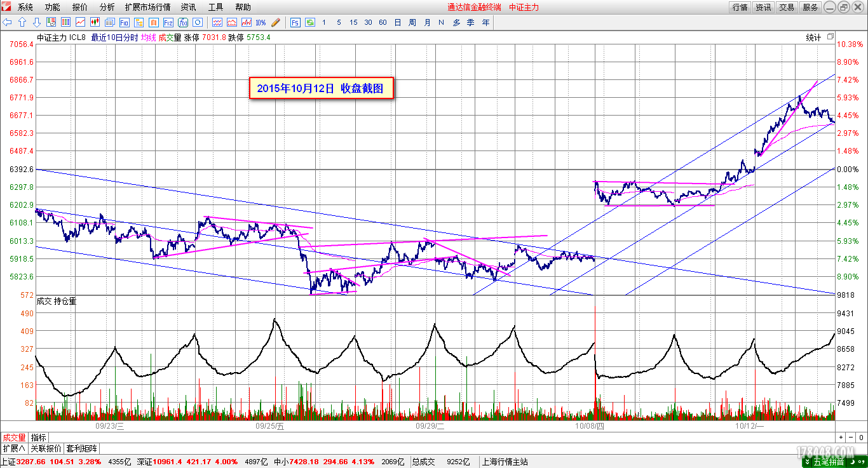Image resolution: width=868 pixels, height=468 pixels.
Task: Switch to monthly 月 period
Action: tap(427, 22)
